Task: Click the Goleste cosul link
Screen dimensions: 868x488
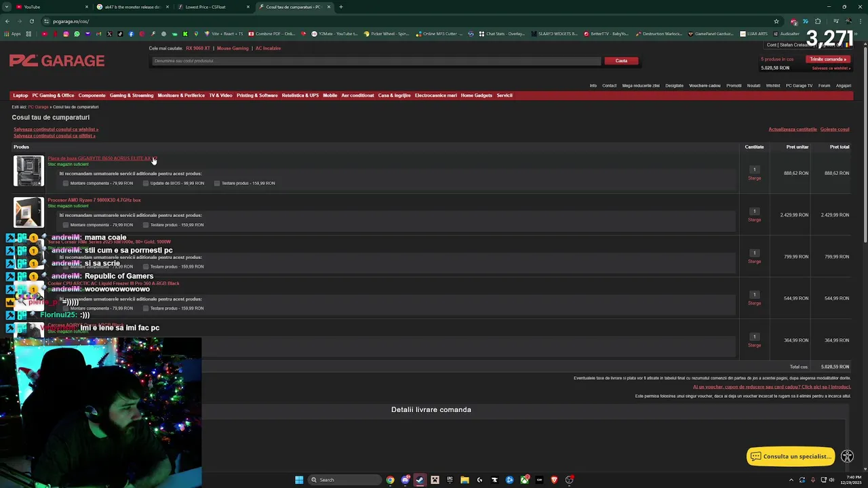Action: tap(835, 129)
